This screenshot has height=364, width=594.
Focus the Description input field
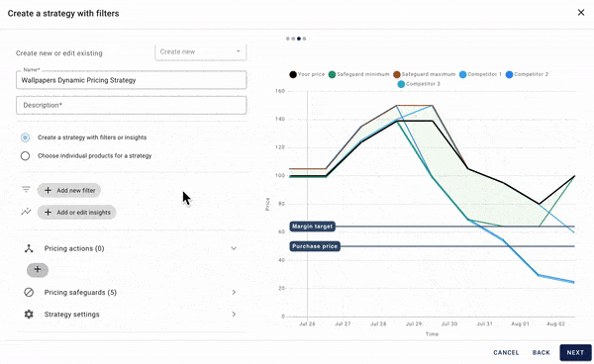tap(131, 105)
